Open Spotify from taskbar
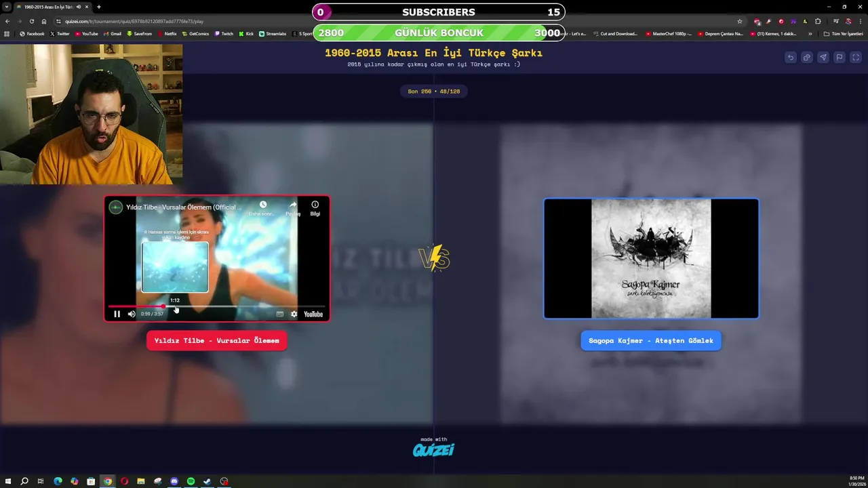Screen dimensions: 868x488 (191, 481)
